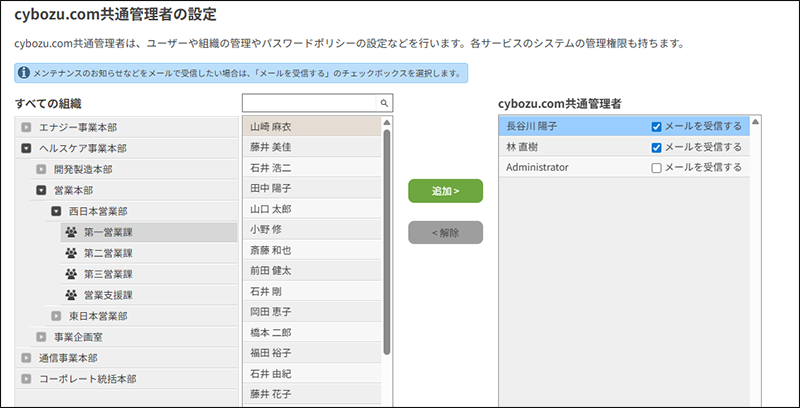
Task: Collapse the ヘルスケア事業本部 organization
Action: coord(26,148)
